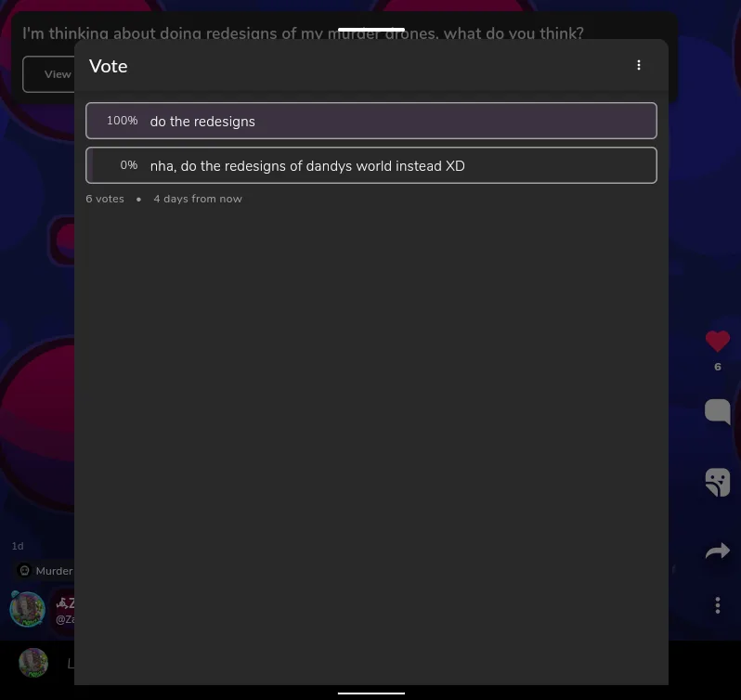
Task: Click the "6 votes" count text
Action: [105, 199]
